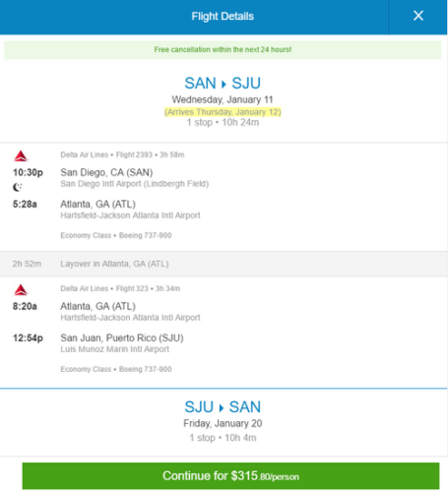Click the Flight Details title

pos(223,16)
